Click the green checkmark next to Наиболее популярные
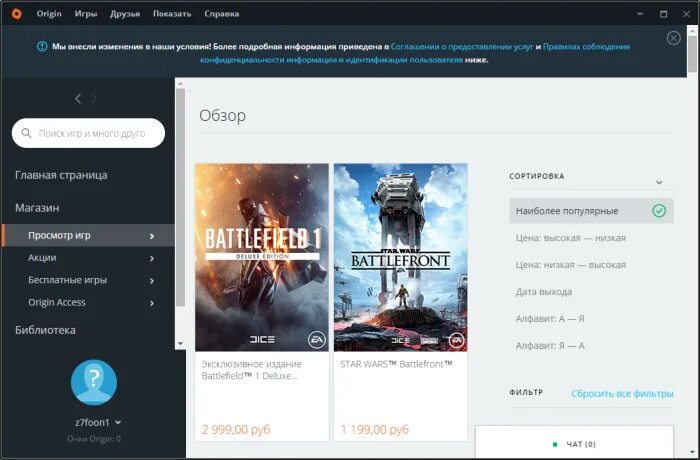 (x=659, y=210)
